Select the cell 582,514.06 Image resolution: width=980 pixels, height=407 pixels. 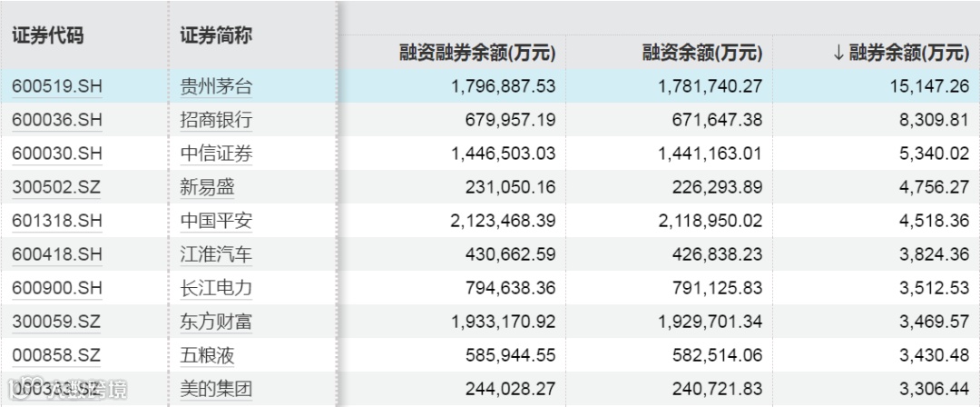tap(717, 355)
